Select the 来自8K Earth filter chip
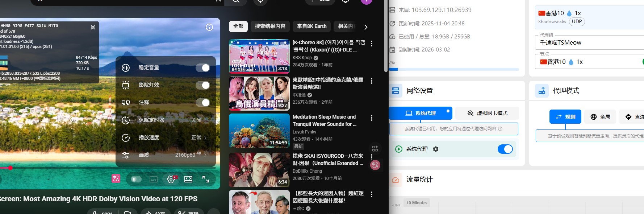The height and width of the screenshot is (214, 644). [x=311, y=26]
